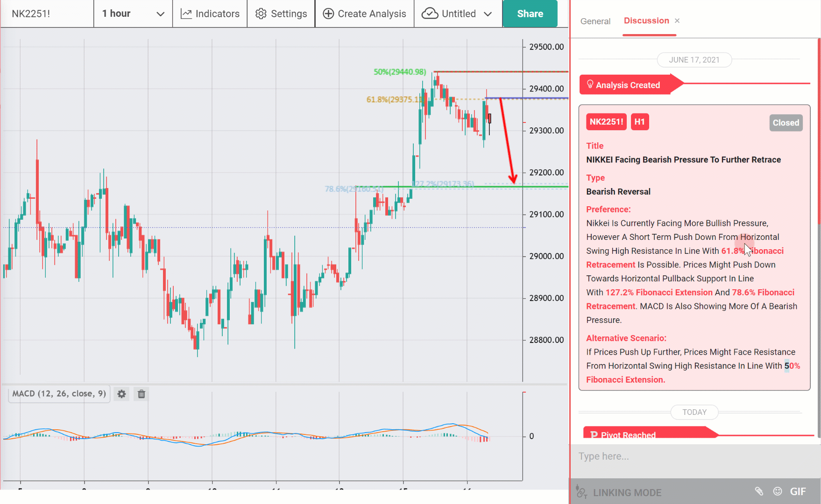Open the GIF picker
821x504 pixels.
click(x=798, y=491)
